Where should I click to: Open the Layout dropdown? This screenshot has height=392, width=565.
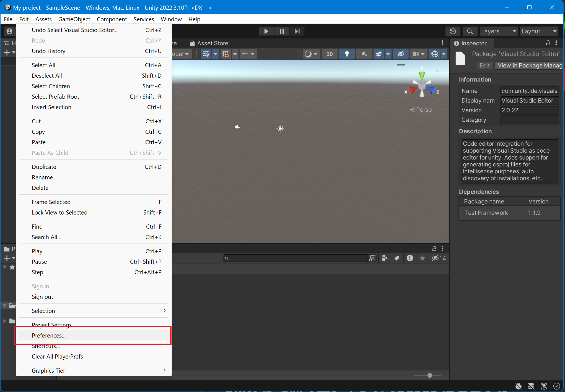coord(539,31)
